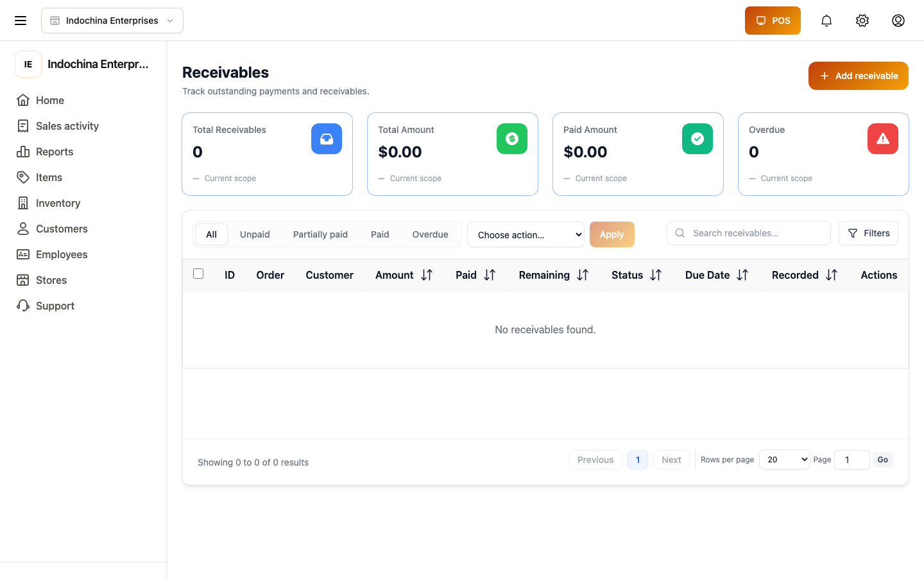Open the settings gear
This screenshot has height=578, width=924.
[x=862, y=21]
